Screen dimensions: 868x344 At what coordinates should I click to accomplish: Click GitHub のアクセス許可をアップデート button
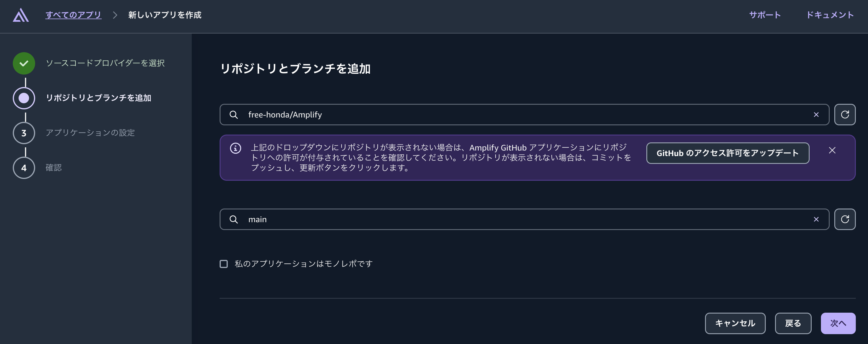(727, 153)
